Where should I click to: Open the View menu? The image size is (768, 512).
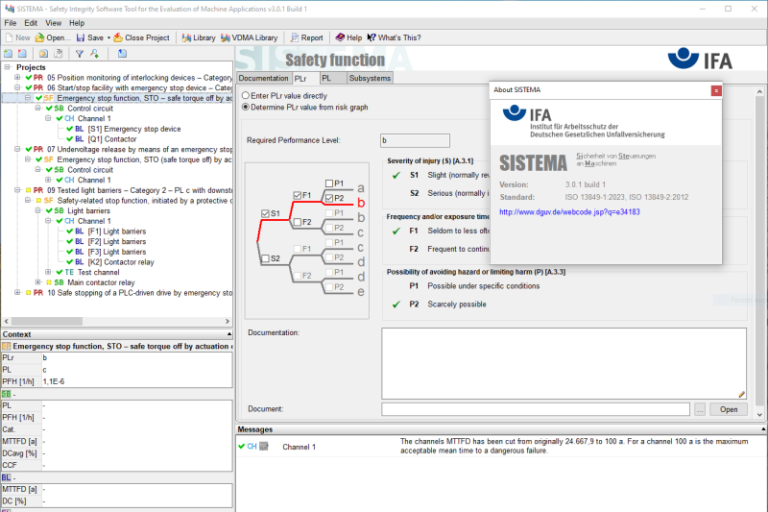[53, 23]
